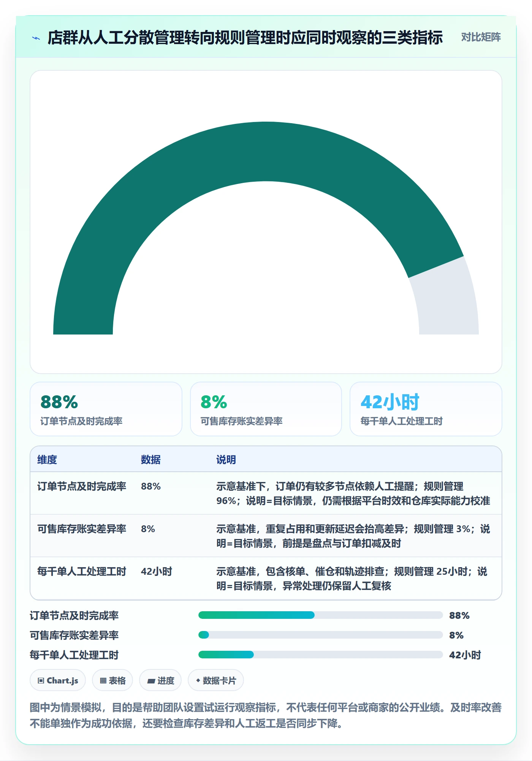
Task: Click table cell 可售库存账实差异率
Action: [x=82, y=529]
